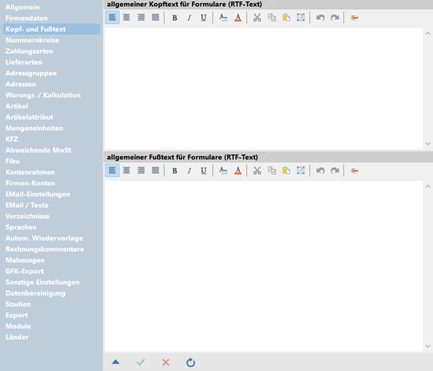Align left in Kopftext editor toolbar
This screenshot has height=371, width=433.
(112, 17)
